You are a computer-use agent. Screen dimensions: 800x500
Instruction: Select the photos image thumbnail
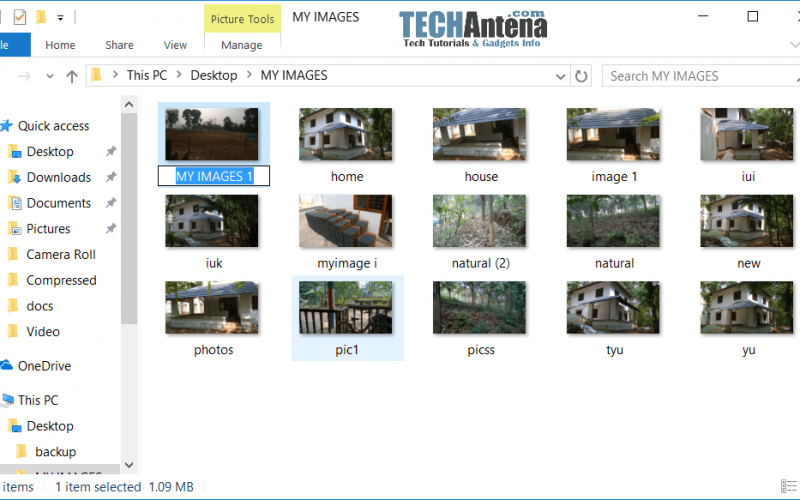(212, 307)
